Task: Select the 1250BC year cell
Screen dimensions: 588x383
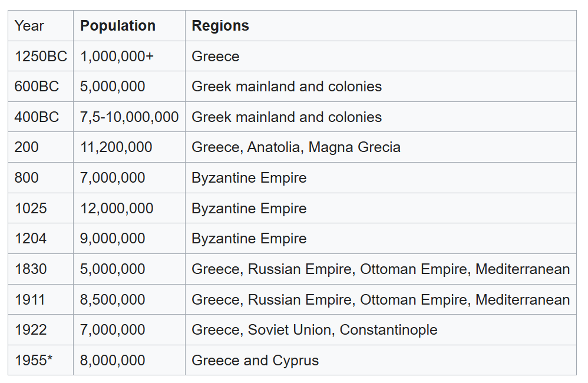Action: click(x=41, y=57)
